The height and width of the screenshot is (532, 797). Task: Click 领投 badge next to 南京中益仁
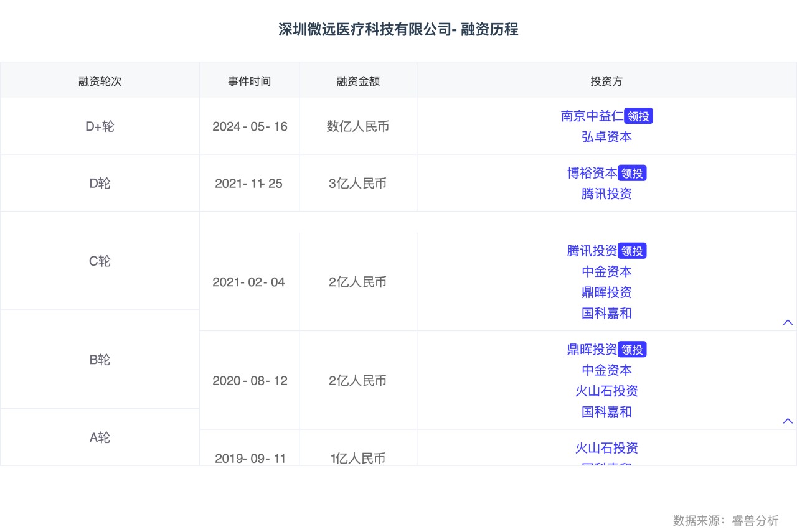tap(638, 116)
